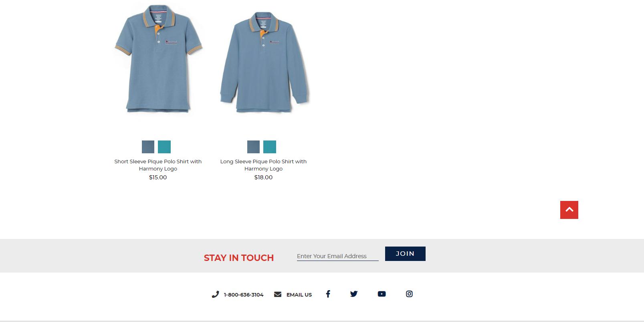Viewport: 644px width, 327px height.
Task: Focus the Enter Your Email Address field
Action: 337,256
